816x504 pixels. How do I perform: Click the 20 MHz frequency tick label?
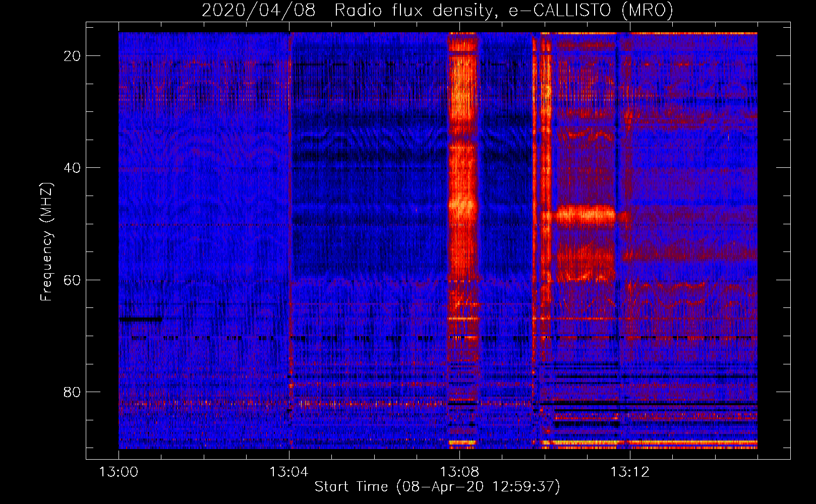click(72, 56)
